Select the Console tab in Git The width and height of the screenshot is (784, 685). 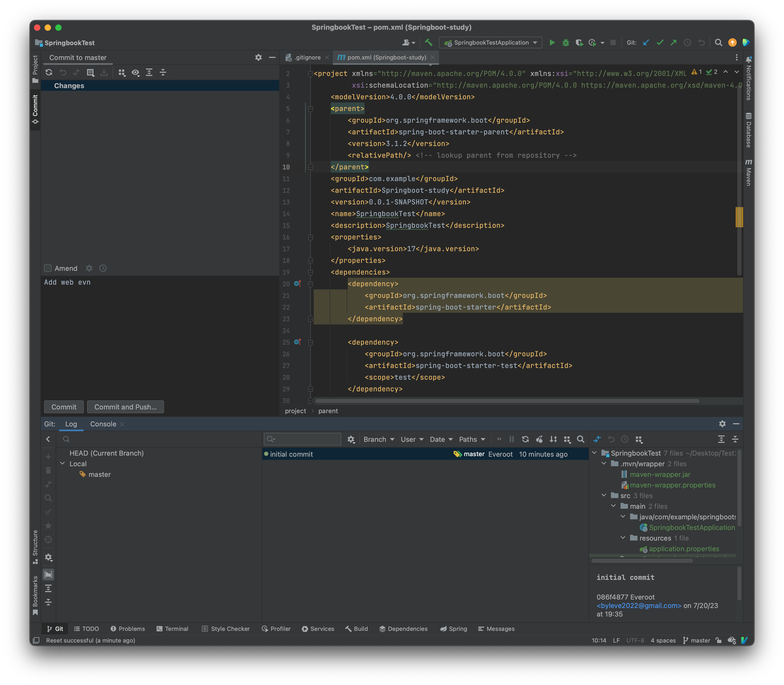pyautogui.click(x=103, y=424)
